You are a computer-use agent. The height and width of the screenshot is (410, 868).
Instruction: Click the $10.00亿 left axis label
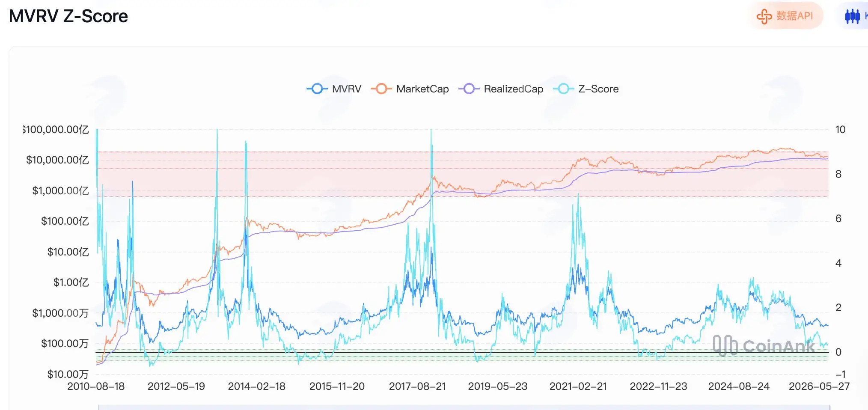click(x=68, y=252)
